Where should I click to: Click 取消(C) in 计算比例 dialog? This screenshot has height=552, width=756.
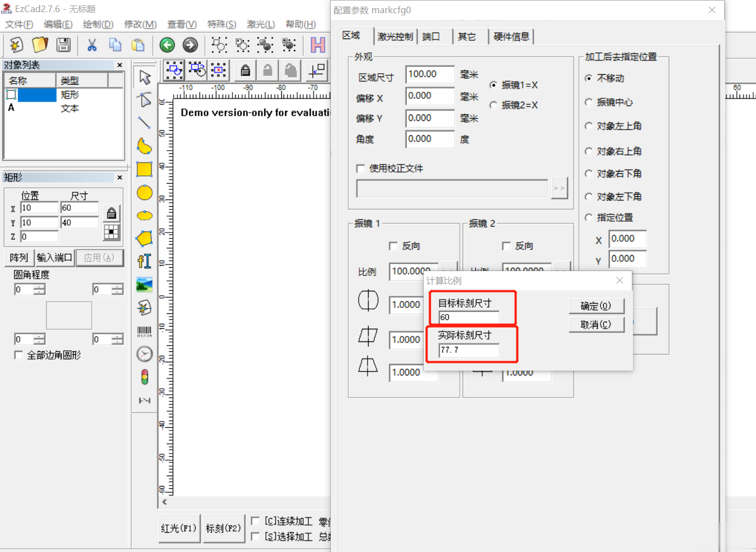[596, 325]
